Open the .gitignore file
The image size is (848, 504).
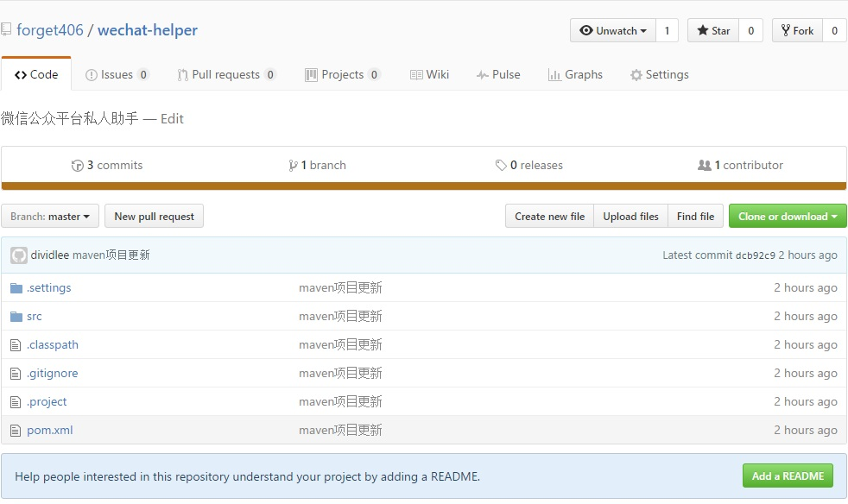[53, 373]
